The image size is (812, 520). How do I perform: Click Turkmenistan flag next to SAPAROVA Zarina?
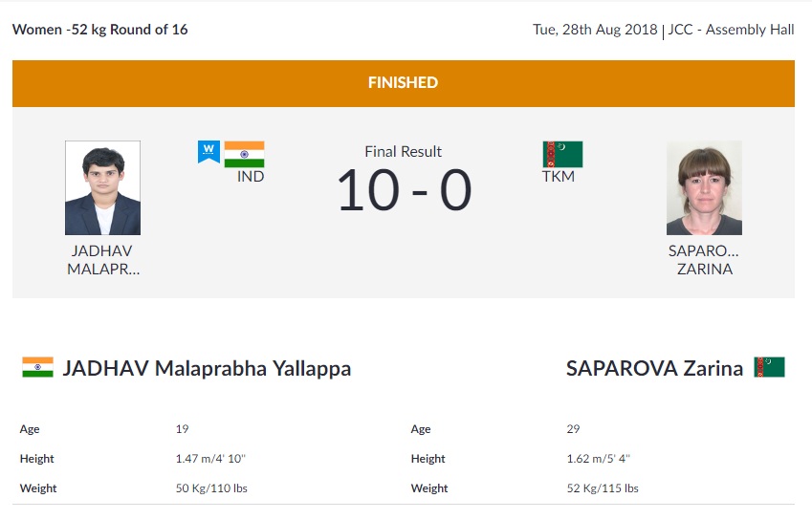tap(769, 367)
